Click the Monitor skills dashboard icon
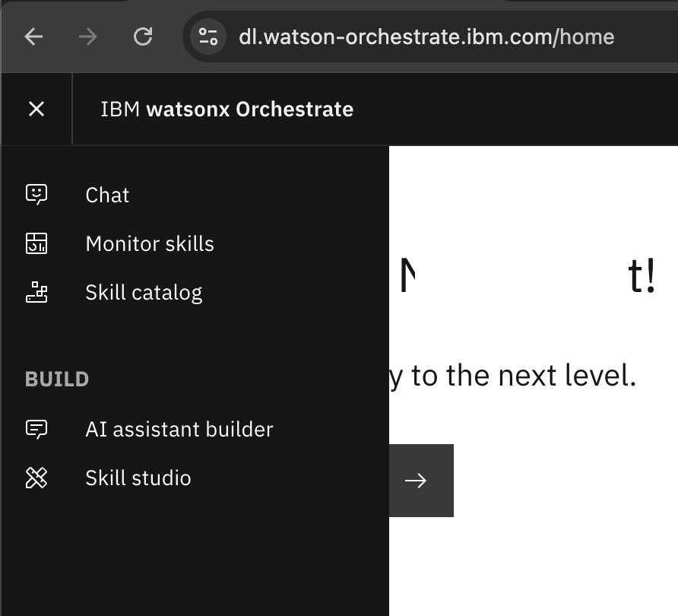 tap(36, 244)
